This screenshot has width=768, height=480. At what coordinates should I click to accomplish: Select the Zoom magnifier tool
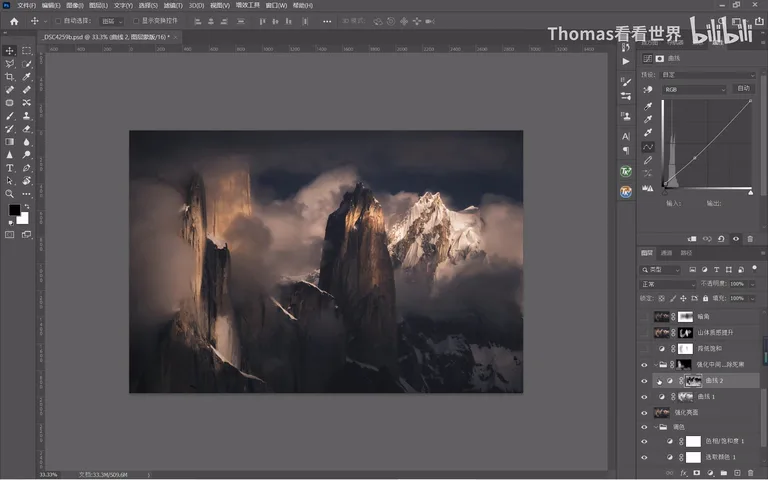click(9, 194)
